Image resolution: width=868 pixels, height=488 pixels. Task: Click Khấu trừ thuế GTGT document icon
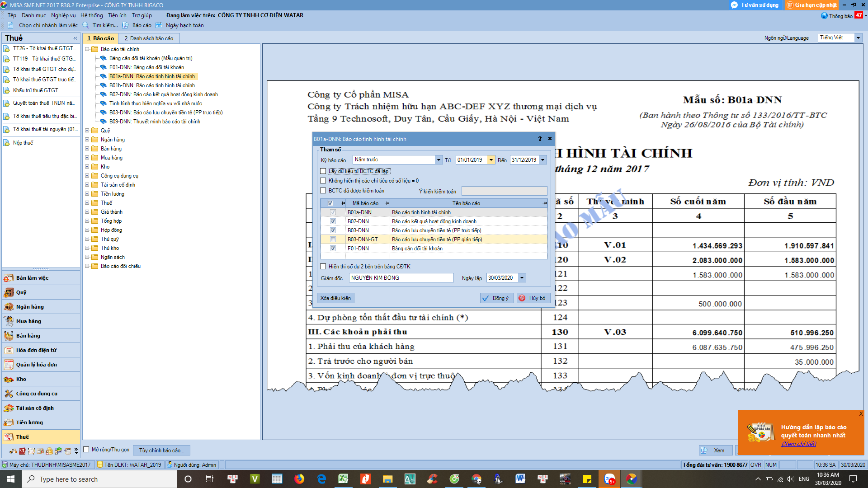[7, 90]
